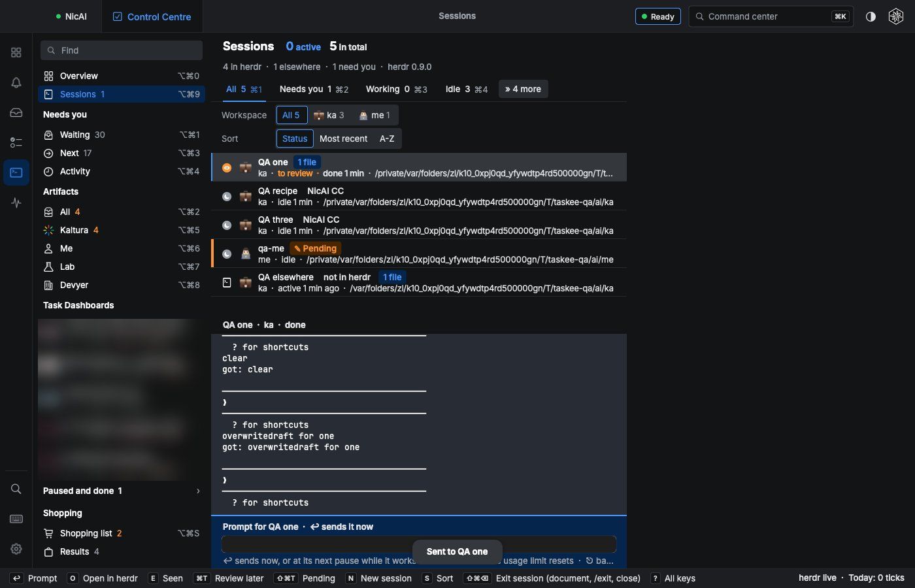
Task: Click the search magnifier in left rail
Action: pos(16,489)
